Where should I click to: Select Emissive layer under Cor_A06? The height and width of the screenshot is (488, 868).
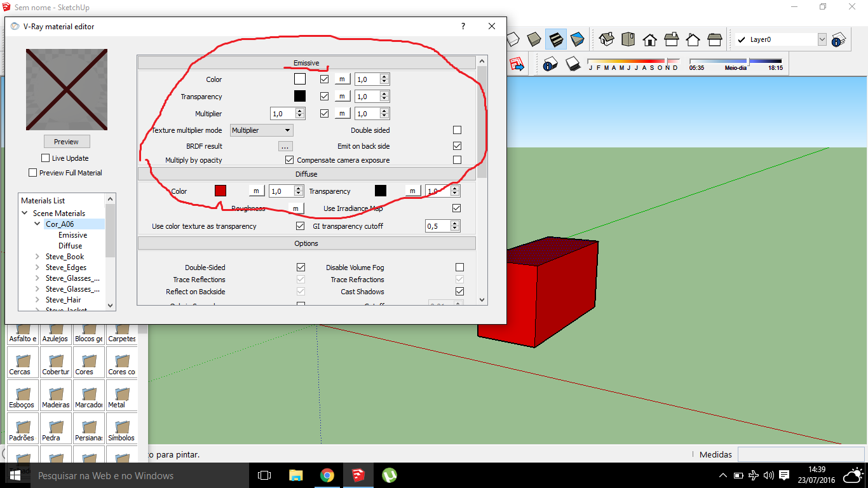click(x=72, y=235)
